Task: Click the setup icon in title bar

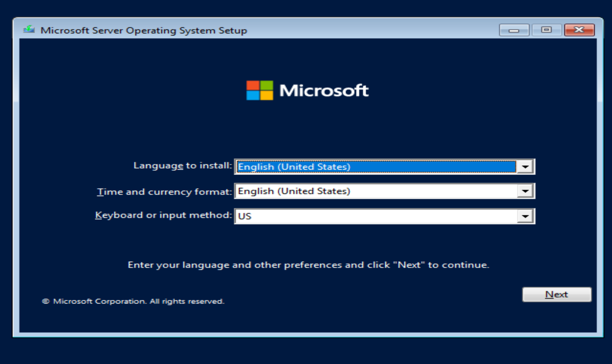Action: pos(29,30)
